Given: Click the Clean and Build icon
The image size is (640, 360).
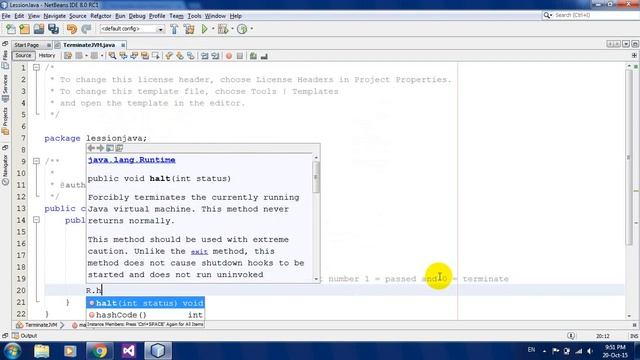Looking at the screenshot, I should (189, 29).
